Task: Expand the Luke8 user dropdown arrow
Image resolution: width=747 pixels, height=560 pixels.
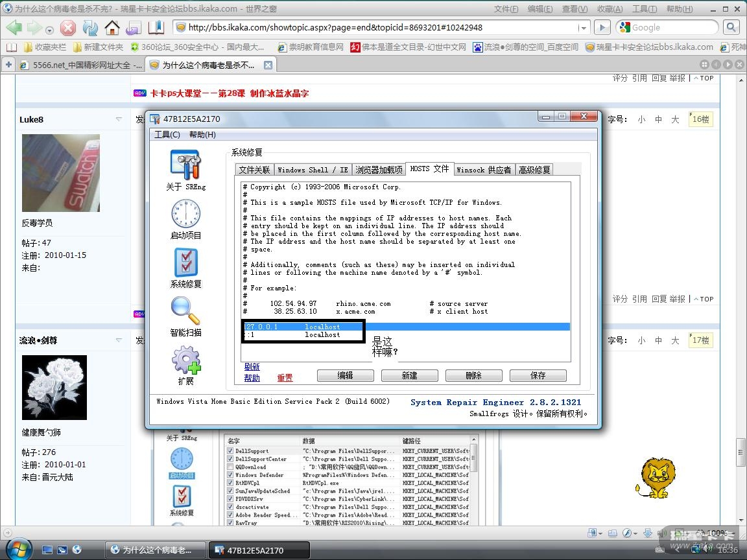Action: click(119, 119)
